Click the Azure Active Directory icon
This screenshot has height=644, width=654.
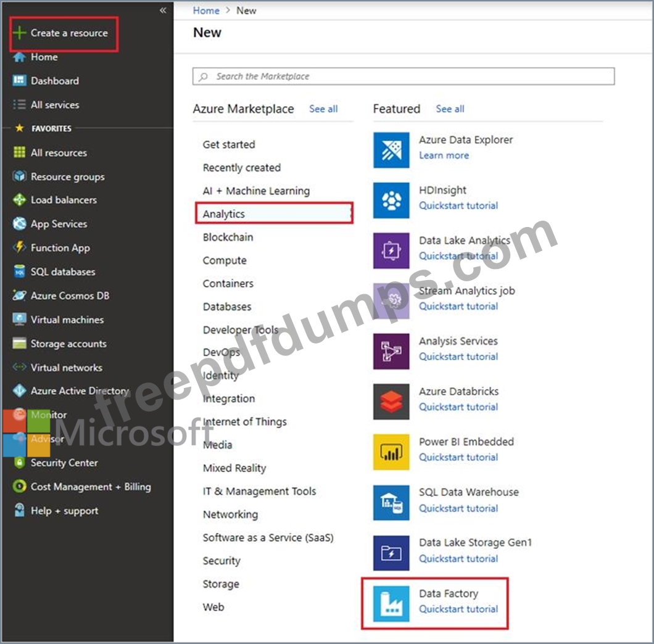coord(19,390)
